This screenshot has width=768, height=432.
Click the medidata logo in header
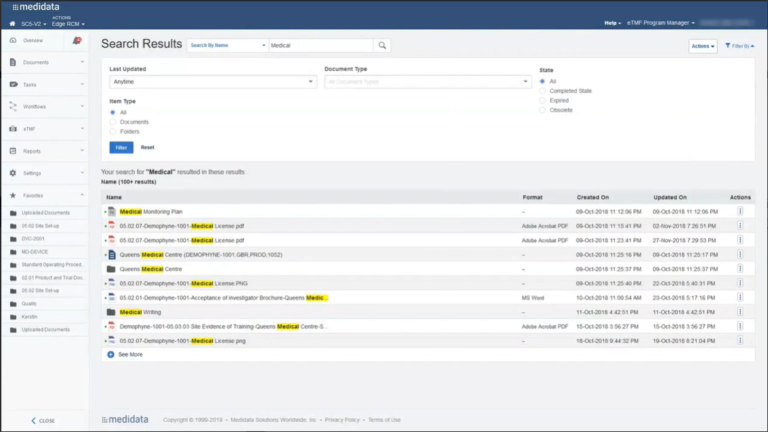pyautogui.click(x=36, y=7)
